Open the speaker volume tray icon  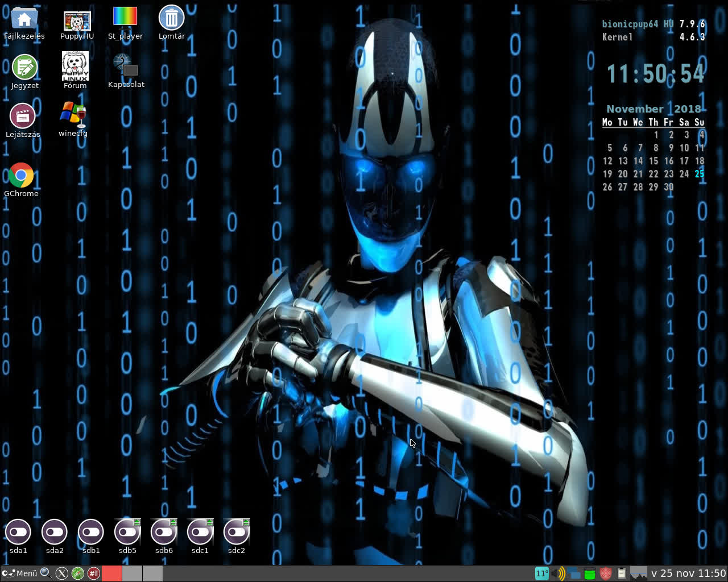point(558,573)
